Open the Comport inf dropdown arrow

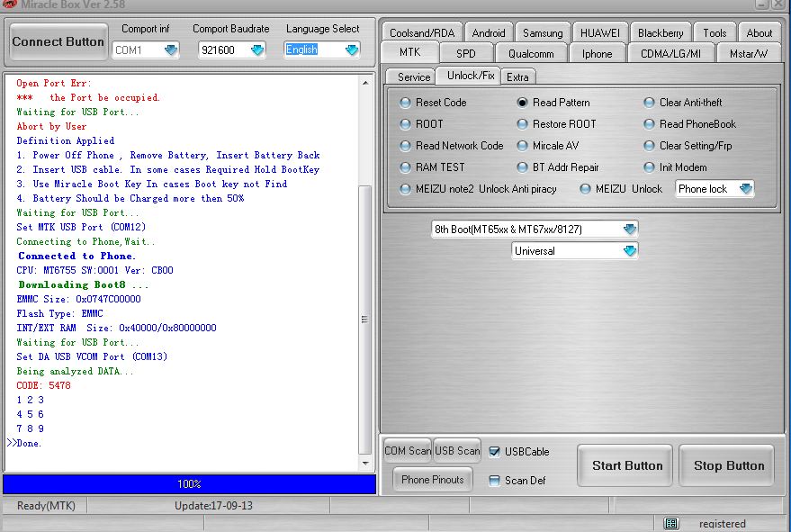tap(170, 50)
